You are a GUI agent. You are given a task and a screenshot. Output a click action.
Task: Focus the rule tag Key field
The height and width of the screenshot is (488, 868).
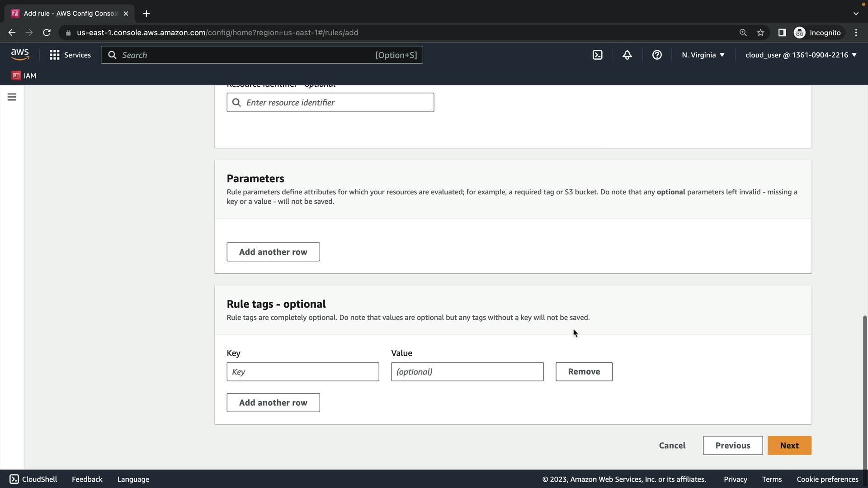tap(302, 371)
